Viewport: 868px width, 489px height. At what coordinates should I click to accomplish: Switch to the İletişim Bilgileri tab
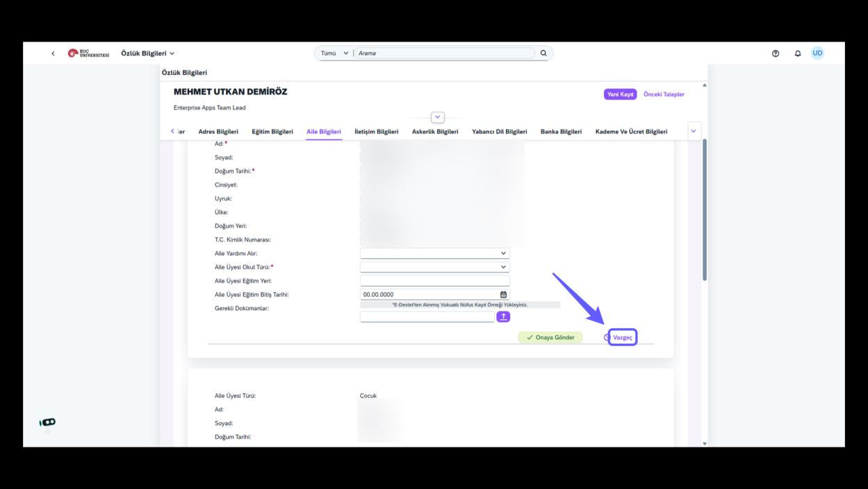pyautogui.click(x=377, y=131)
